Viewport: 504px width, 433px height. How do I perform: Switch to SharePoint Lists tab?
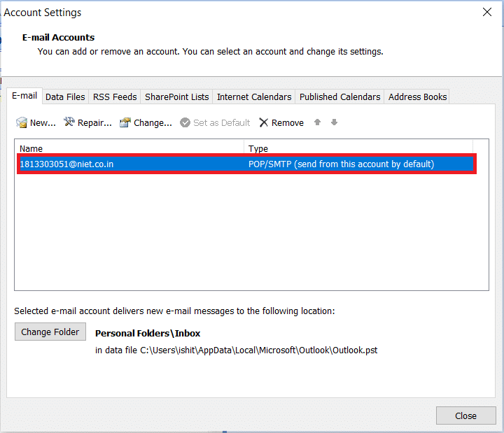pos(177,97)
